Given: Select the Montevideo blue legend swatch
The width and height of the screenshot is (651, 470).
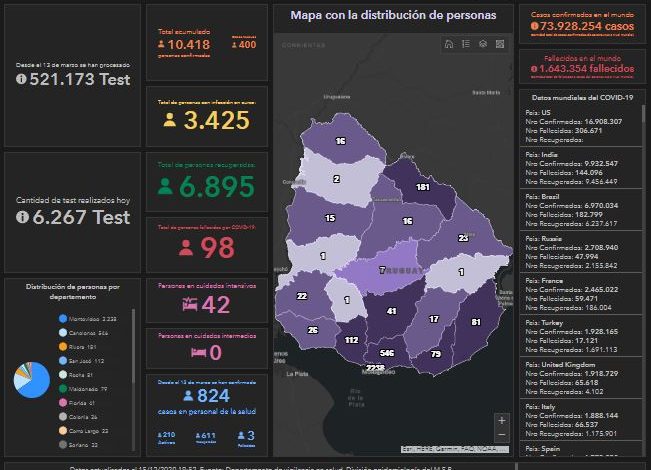Looking at the screenshot, I should 63,318.
